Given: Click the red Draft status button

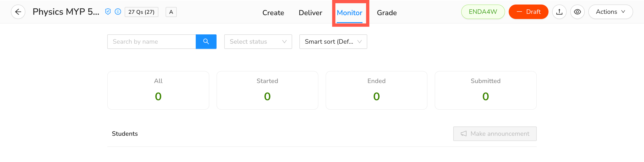Looking at the screenshot, I should pyautogui.click(x=528, y=12).
